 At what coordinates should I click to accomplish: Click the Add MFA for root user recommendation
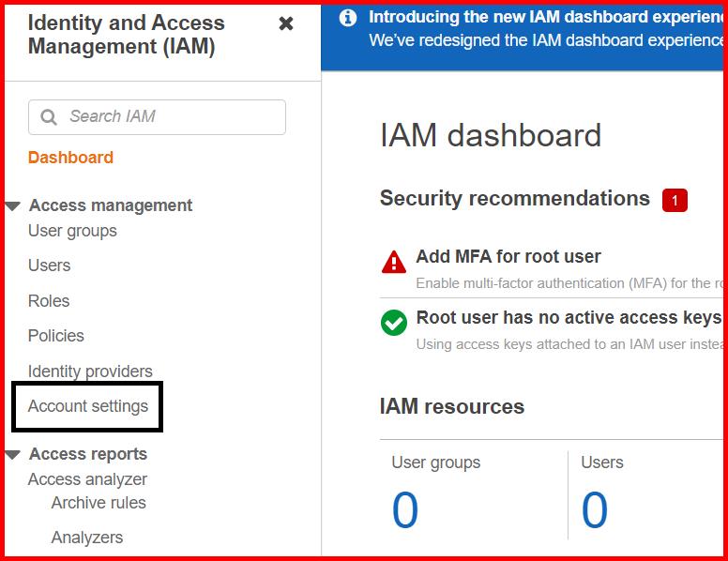(508, 256)
